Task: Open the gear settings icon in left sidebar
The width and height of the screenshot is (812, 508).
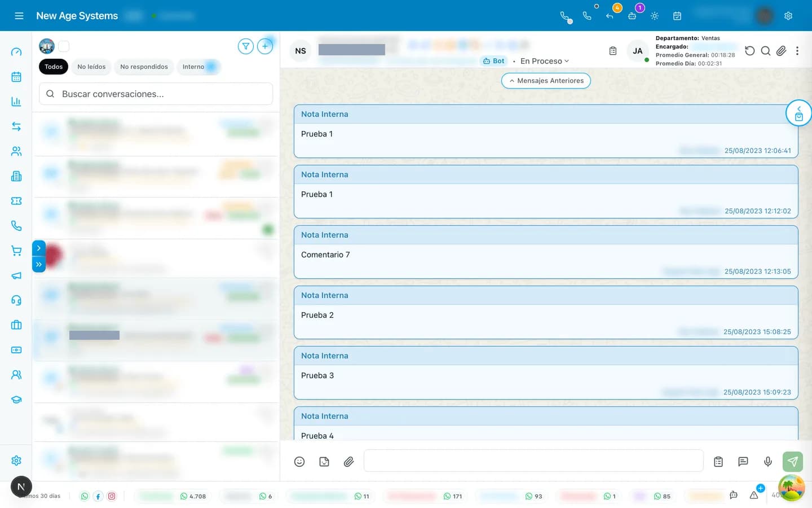Action: click(x=16, y=461)
